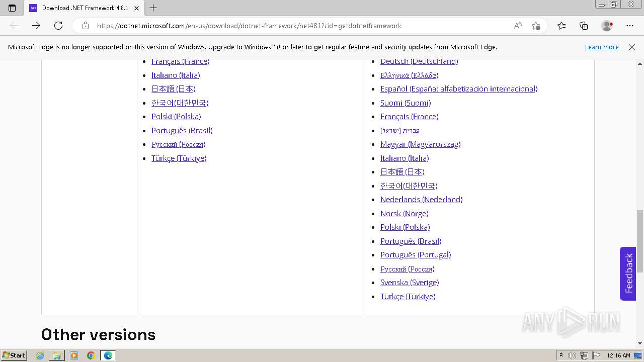
Task: Reload the page with Refresh icon
Action: (x=58, y=26)
